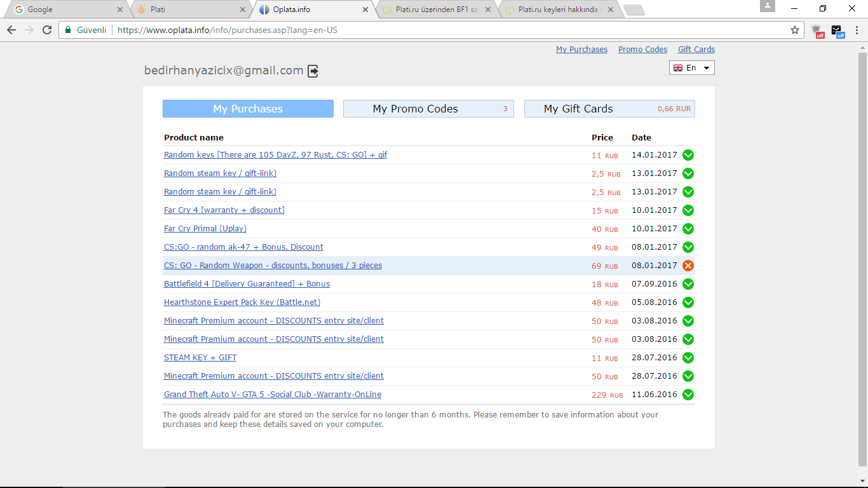
Task: Open the CS: GO Random Weapon 3 pieces purchase
Action: point(273,266)
